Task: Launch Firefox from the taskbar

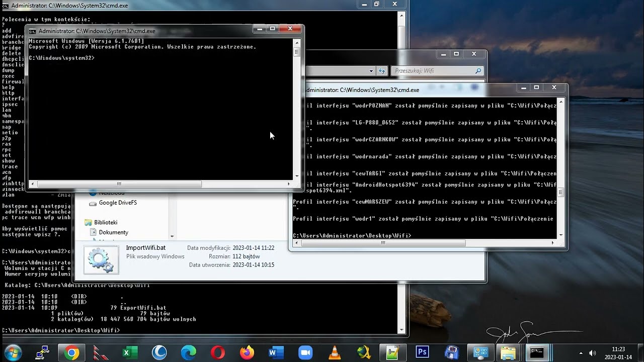Action: click(247, 353)
